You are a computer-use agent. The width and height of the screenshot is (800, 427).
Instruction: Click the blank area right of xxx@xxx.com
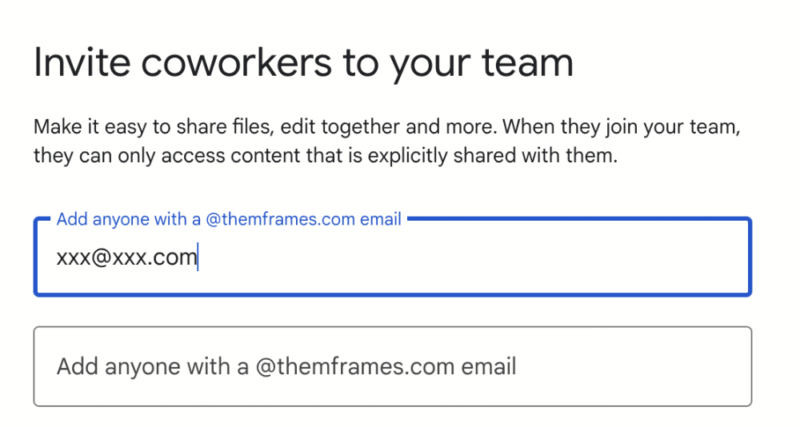[470, 259]
